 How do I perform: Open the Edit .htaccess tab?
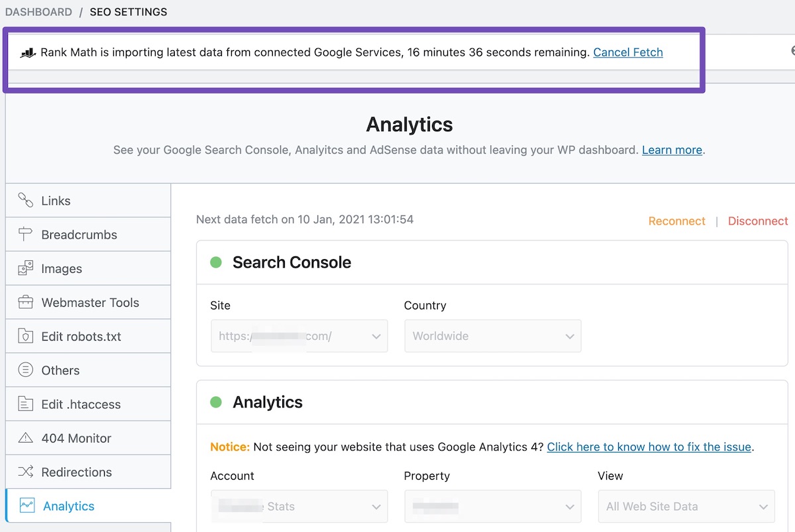88,404
